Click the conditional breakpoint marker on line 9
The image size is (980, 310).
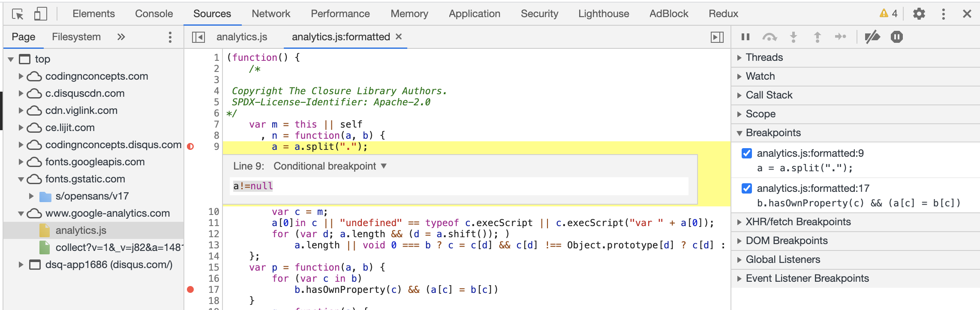point(190,146)
